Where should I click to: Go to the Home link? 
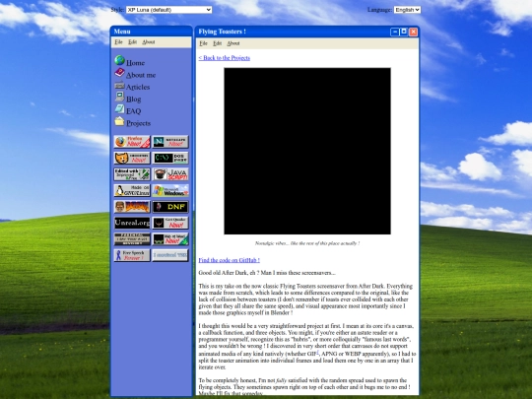pos(135,63)
